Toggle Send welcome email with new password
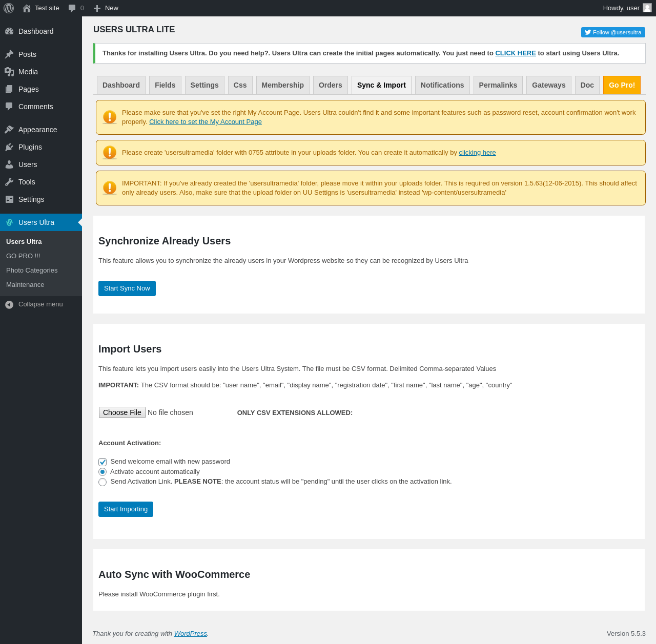The height and width of the screenshot is (644, 656). [102, 462]
